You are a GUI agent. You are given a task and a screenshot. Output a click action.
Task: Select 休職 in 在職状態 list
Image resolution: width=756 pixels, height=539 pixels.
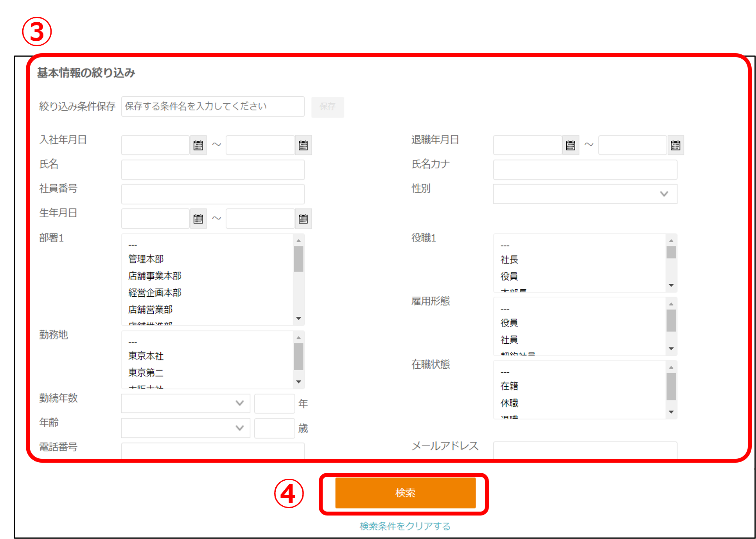click(x=509, y=403)
